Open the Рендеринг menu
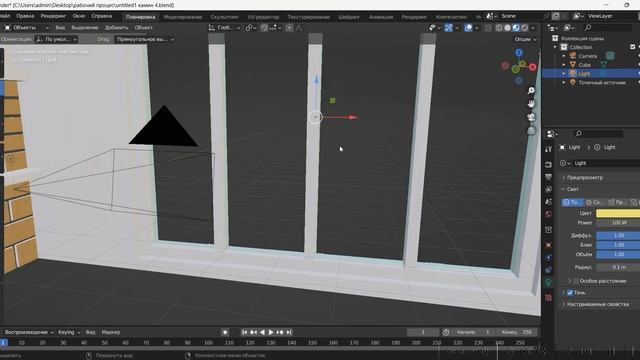Image resolution: width=640 pixels, height=360 pixels. [53, 16]
